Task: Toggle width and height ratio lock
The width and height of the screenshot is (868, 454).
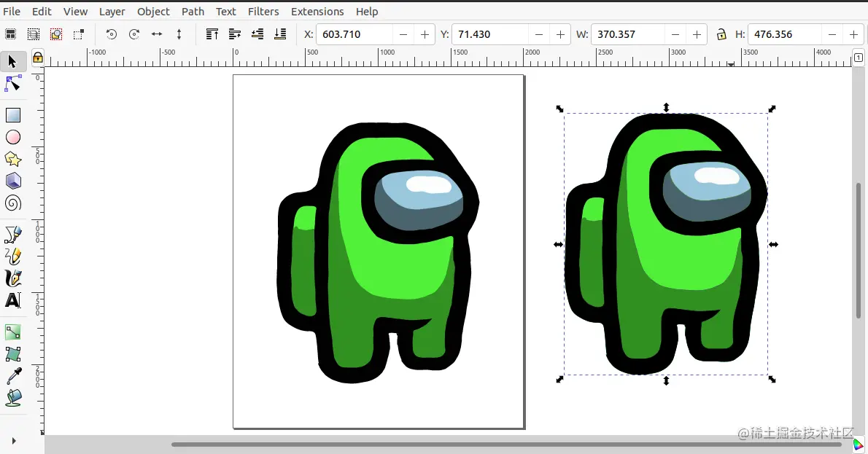Action: 721,34
